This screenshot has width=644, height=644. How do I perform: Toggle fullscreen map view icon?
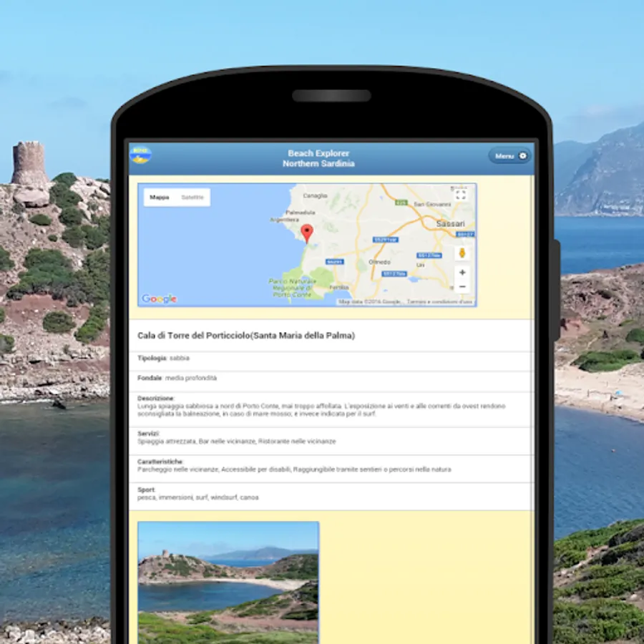[x=461, y=195]
